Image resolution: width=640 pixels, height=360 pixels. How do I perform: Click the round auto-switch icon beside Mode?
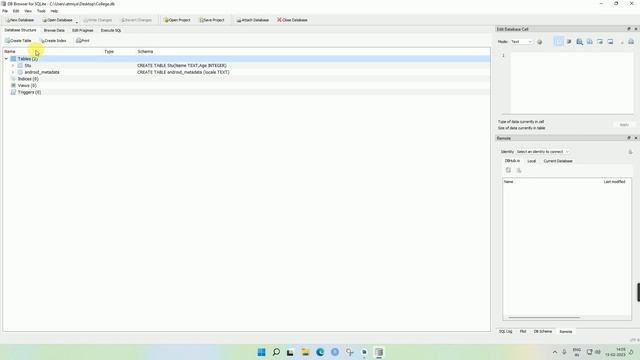coord(540,42)
